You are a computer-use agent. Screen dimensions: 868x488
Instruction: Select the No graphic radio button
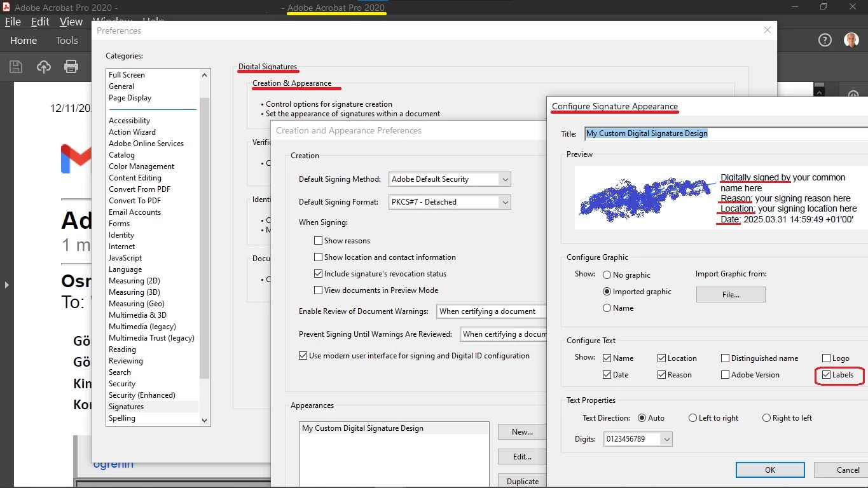click(607, 275)
